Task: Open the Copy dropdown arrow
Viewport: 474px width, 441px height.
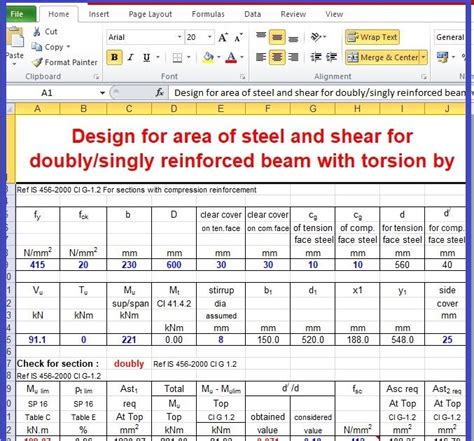Action: tap(68, 47)
